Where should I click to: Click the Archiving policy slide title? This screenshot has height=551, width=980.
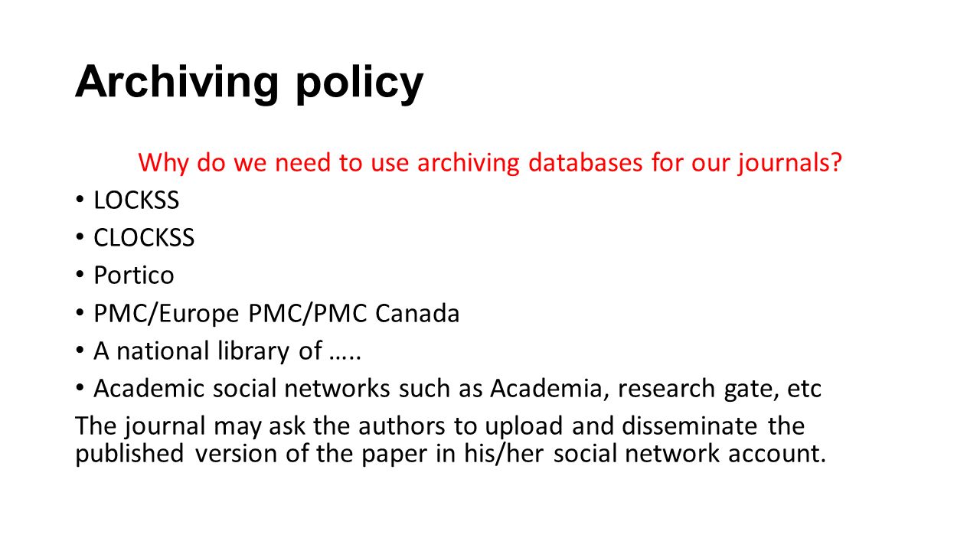tap(249, 83)
